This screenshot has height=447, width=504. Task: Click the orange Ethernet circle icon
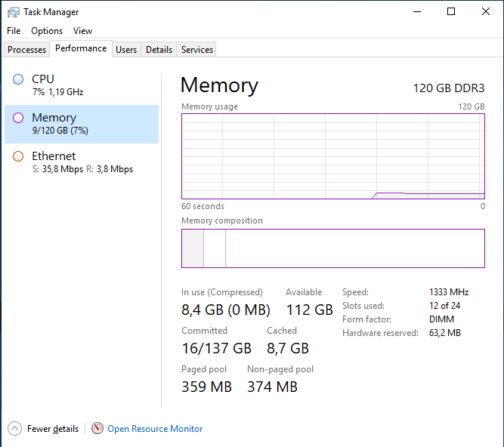coord(18,156)
